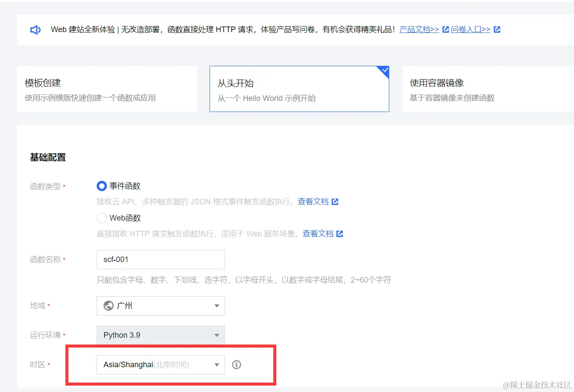Click the function name input showing scf-001

pyautogui.click(x=160, y=259)
